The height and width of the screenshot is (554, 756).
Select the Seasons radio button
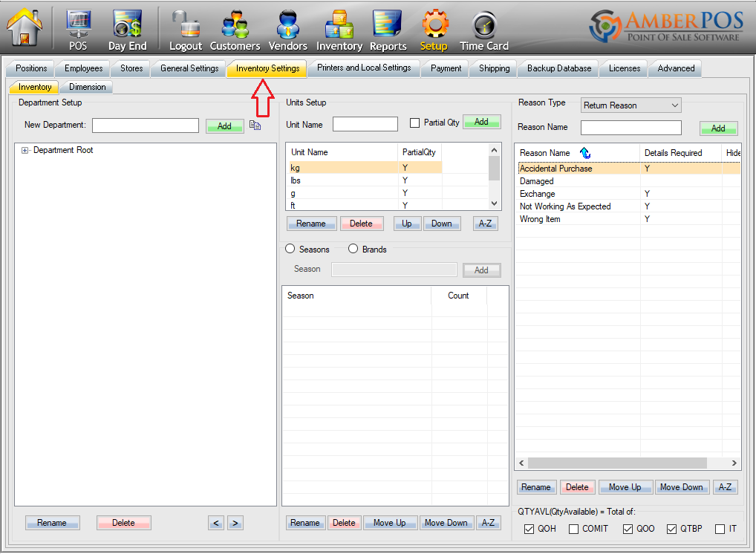click(x=290, y=249)
